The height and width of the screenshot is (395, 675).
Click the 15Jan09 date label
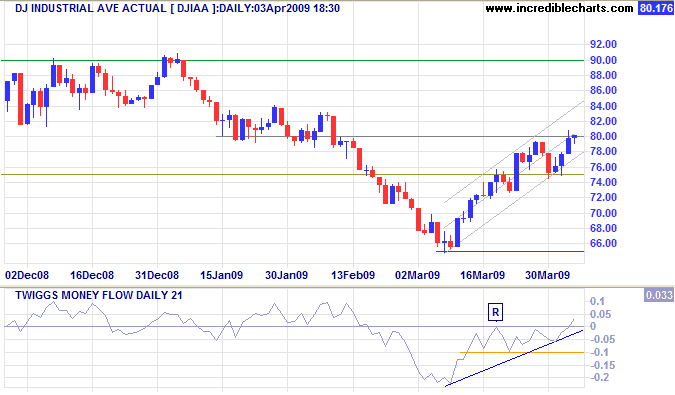click(222, 275)
